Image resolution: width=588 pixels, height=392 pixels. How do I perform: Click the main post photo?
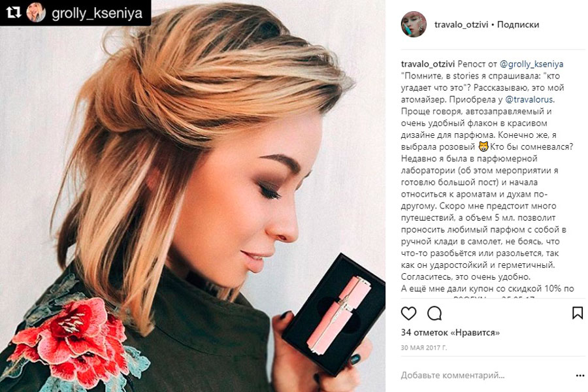(193, 196)
